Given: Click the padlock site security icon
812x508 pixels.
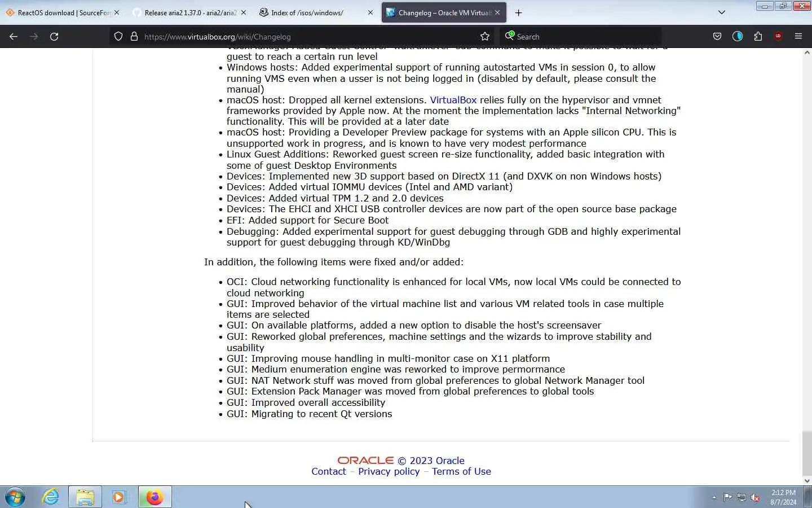Looking at the screenshot, I should (x=134, y=36).
